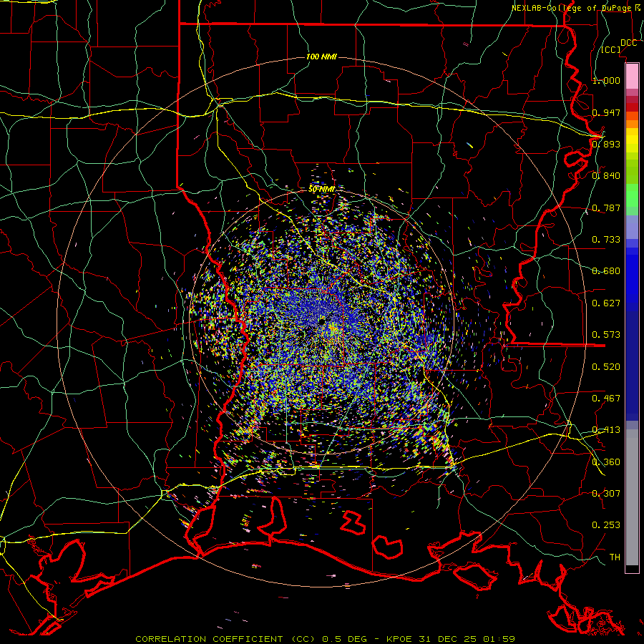Click the 0.893 legend value

(606, 144)
